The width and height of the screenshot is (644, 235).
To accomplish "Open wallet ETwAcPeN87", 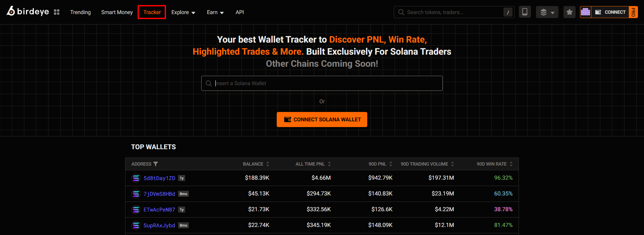I will click(159, 210).
